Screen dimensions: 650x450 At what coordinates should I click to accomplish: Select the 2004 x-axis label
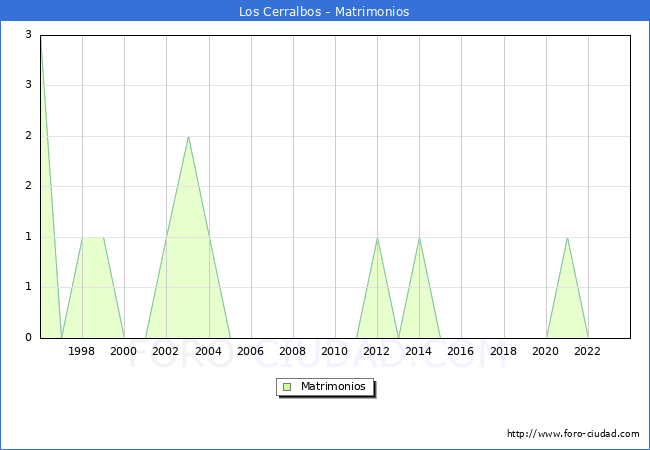pyautogui.click(x=209, y=351)
